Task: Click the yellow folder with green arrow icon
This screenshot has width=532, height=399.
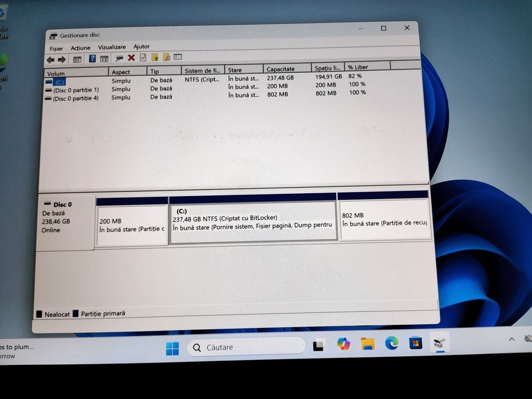Action: tap(155, 58)
